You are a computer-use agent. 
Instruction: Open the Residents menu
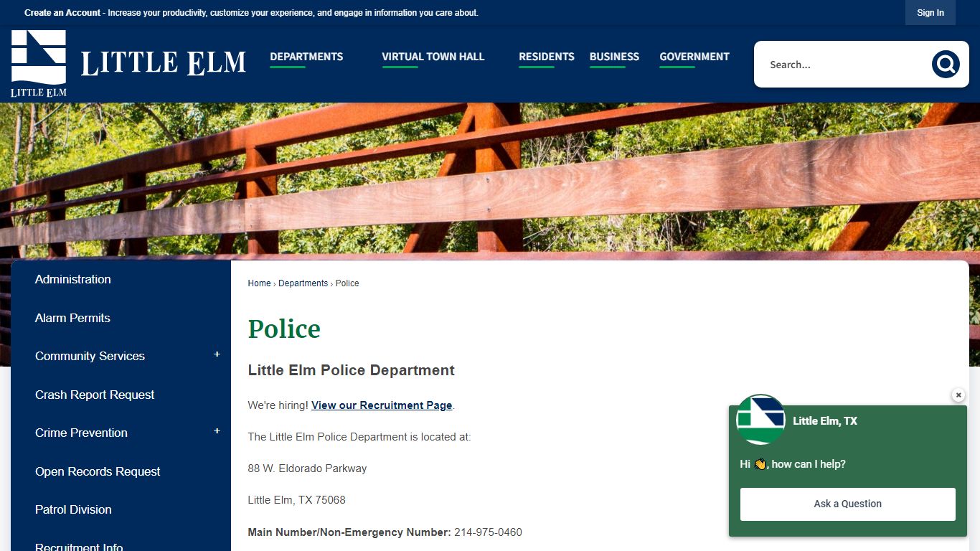546,57
